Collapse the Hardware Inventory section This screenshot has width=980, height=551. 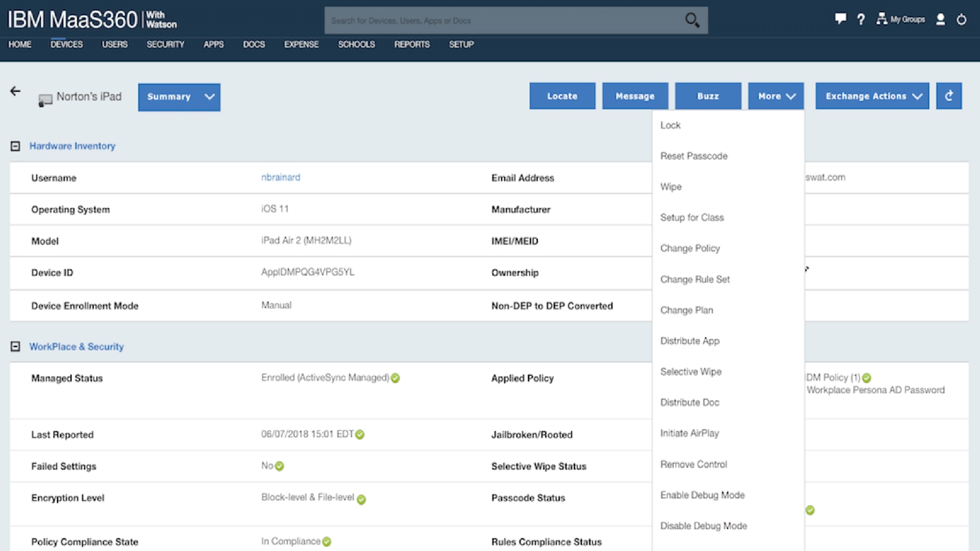click(15, 146)
